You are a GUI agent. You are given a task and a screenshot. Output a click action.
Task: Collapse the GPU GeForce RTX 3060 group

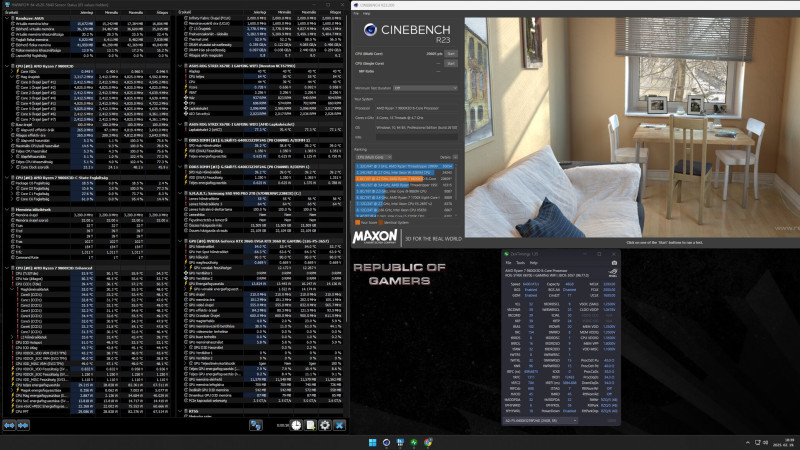click(181, 241)
